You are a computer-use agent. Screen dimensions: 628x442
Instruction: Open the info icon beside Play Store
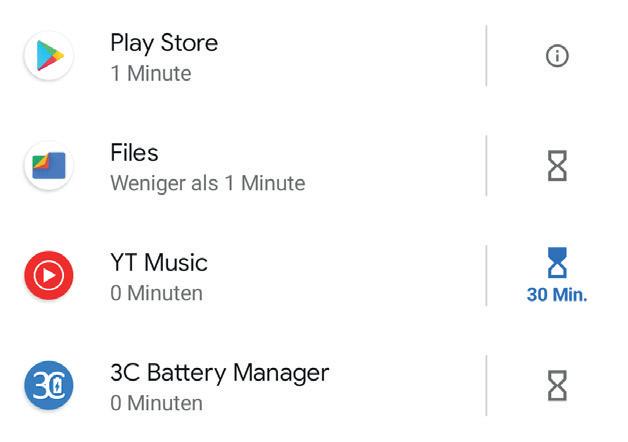pos(557,56)
